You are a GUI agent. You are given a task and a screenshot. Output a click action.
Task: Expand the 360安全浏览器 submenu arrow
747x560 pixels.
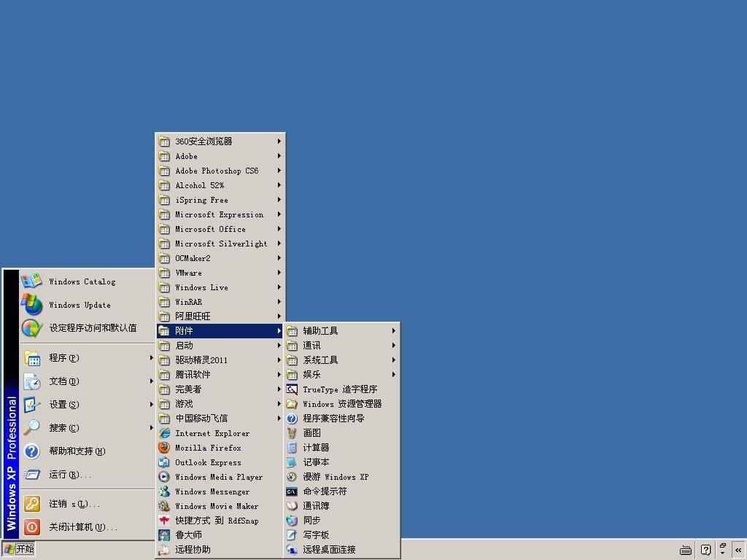click(279, 141)
